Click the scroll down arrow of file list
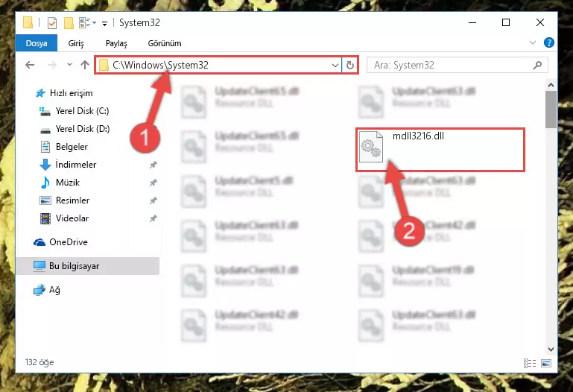Screen dimensions: 573x392 (x=551, y=350)
